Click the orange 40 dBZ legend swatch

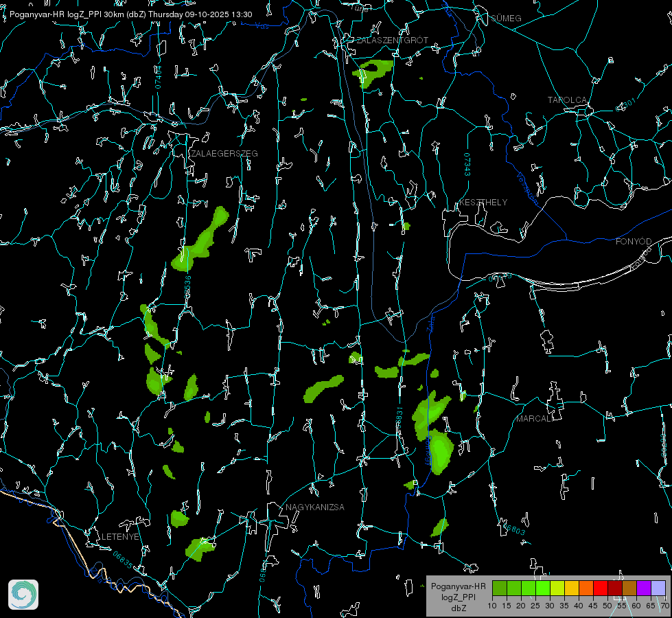coord(586,588)
